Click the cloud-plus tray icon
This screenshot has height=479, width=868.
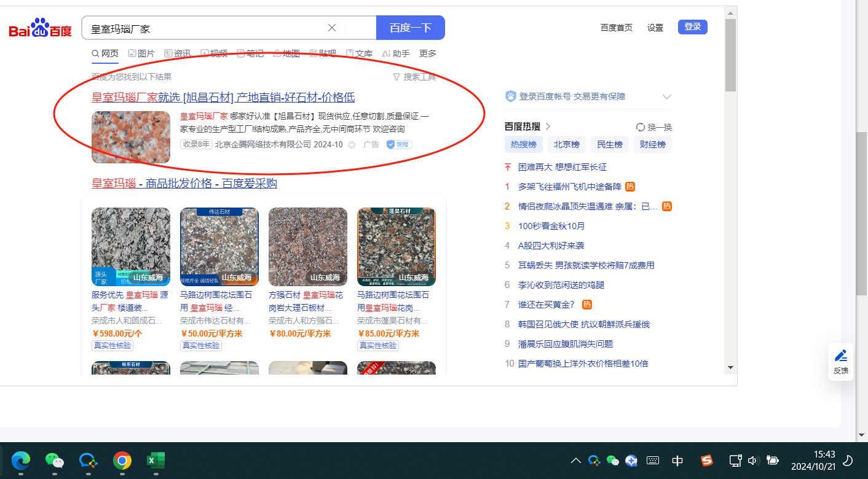(x=631, y=461)
